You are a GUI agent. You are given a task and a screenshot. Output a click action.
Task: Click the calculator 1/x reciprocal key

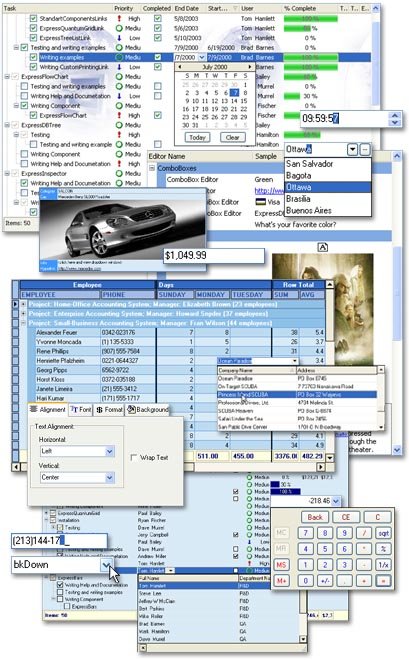point(383,565)
